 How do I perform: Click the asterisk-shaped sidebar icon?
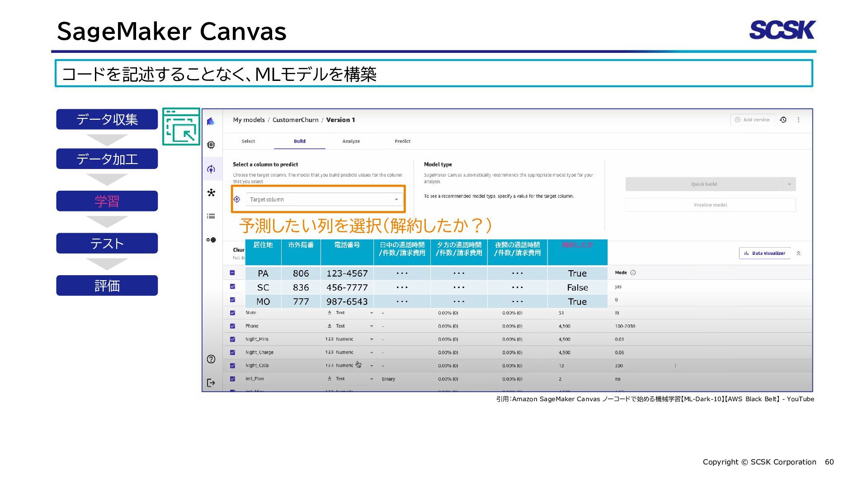coord(211,193)
